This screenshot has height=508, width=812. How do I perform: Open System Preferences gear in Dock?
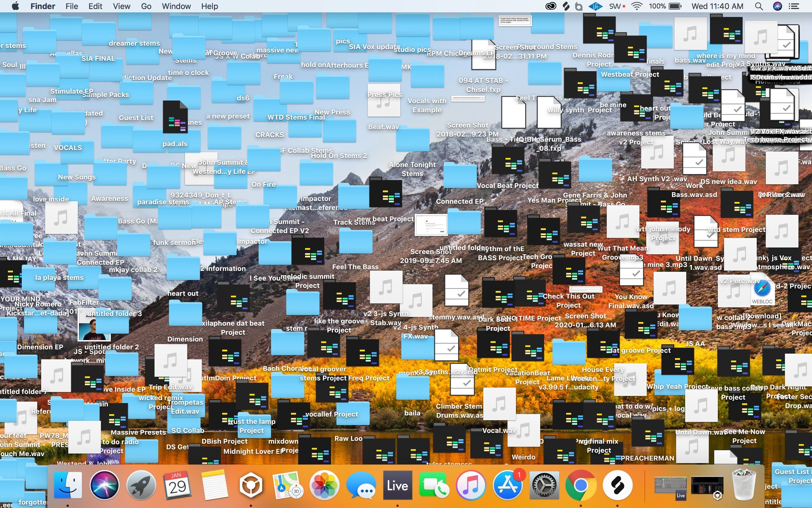(x=544, y=485)
